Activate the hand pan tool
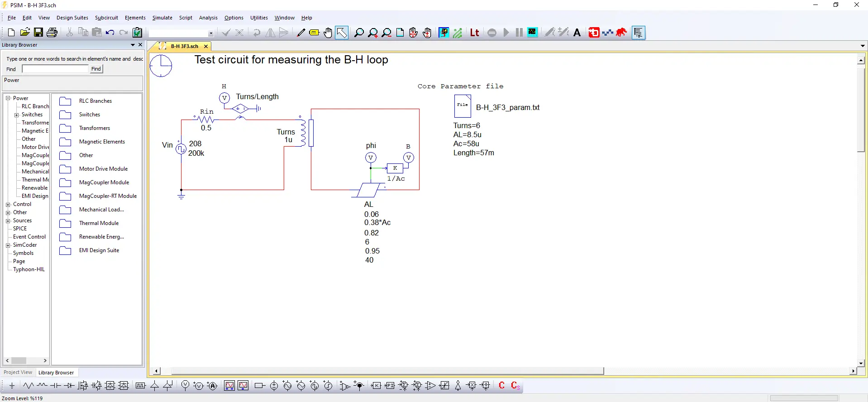 point(328,33)
